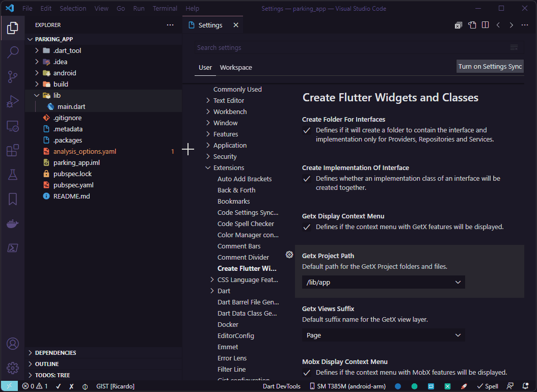Expand the Workbench settings category
The image size is (537, 392).
coord(208,112)
